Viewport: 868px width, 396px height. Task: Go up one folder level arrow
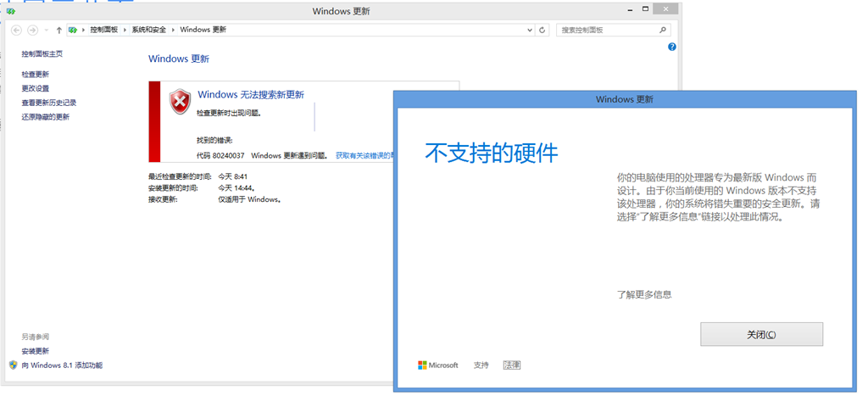[x=58, y=30]
